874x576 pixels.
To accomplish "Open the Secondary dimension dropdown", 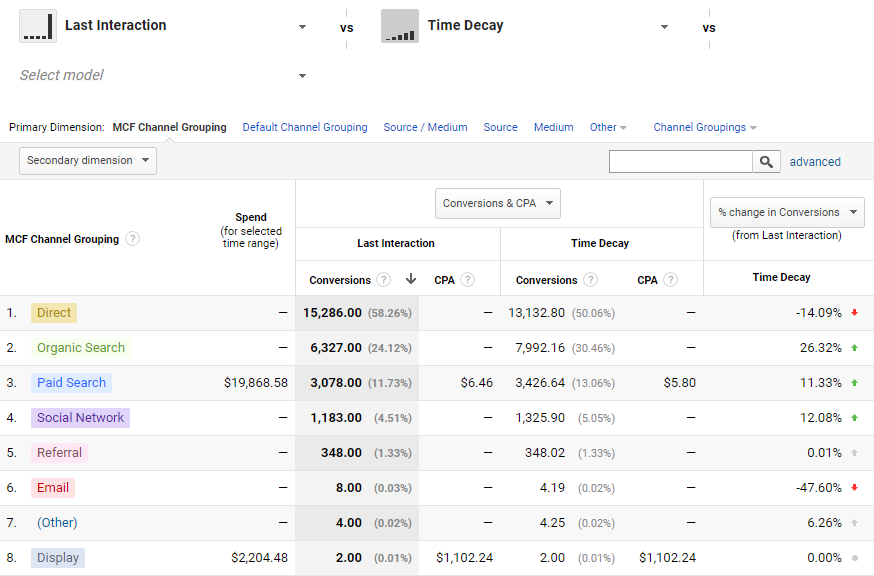I will [x=88, y=161].
